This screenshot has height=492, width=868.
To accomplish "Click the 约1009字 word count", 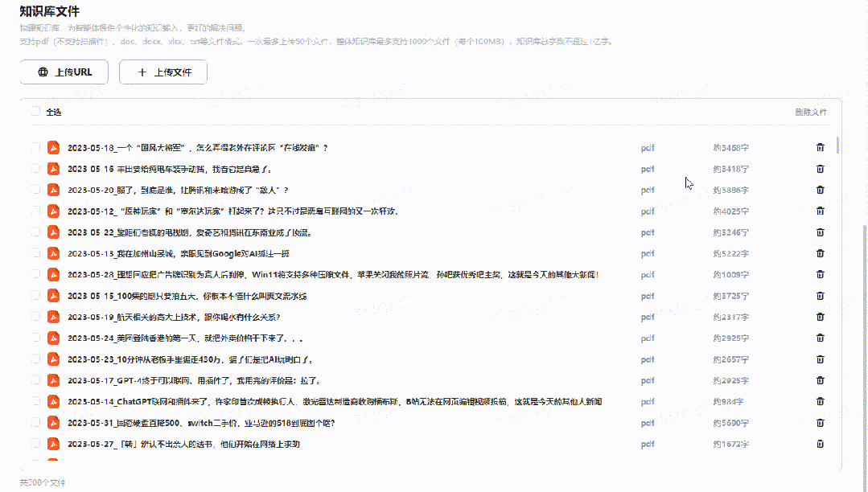I will (730, 275).
